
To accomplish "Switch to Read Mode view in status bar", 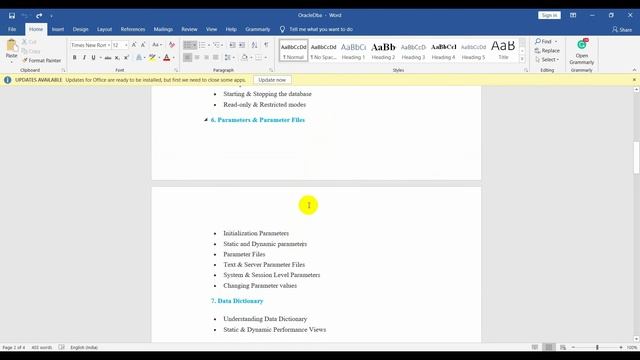I will point(535,347).
